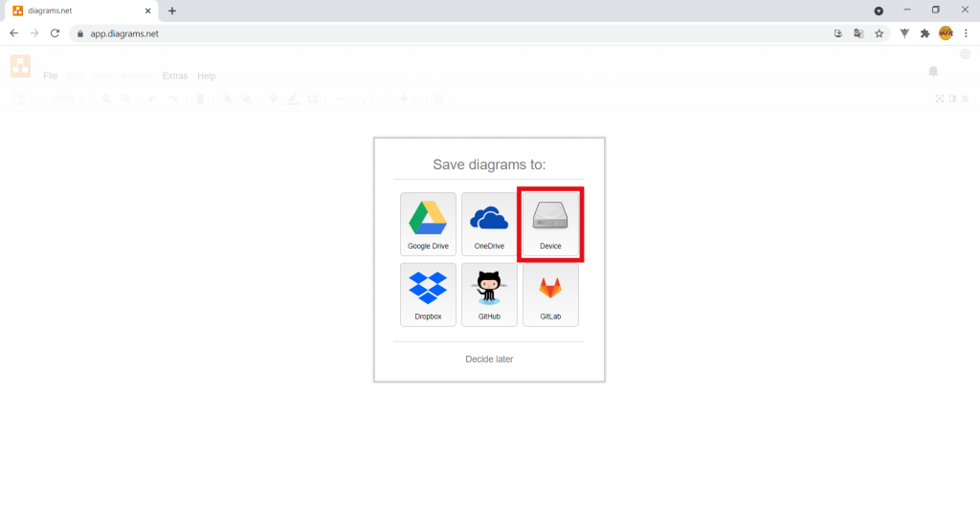Expand the view layout dropdown
This screenshot has width=980, height=524.
pyautogui.click(x=24, y=98)
